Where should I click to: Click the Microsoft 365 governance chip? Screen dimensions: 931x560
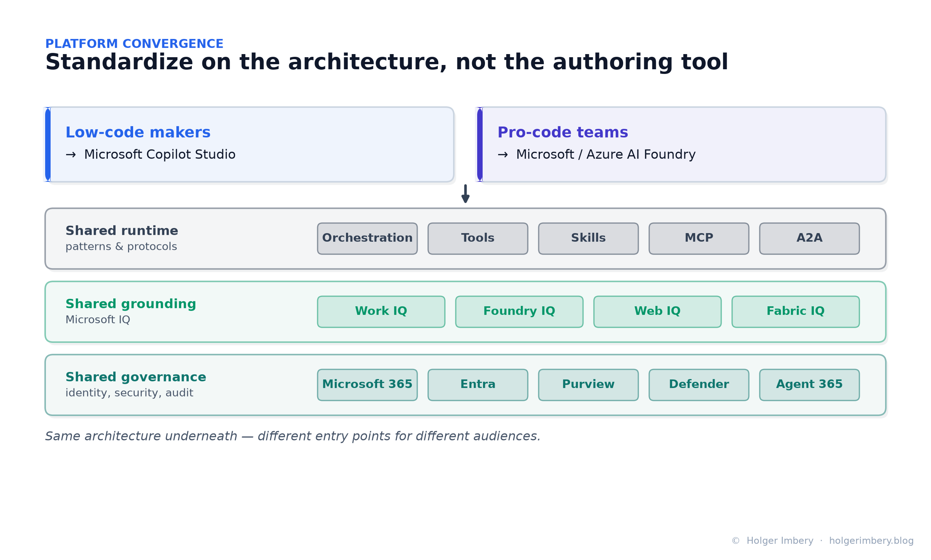(x=367, y=385)
